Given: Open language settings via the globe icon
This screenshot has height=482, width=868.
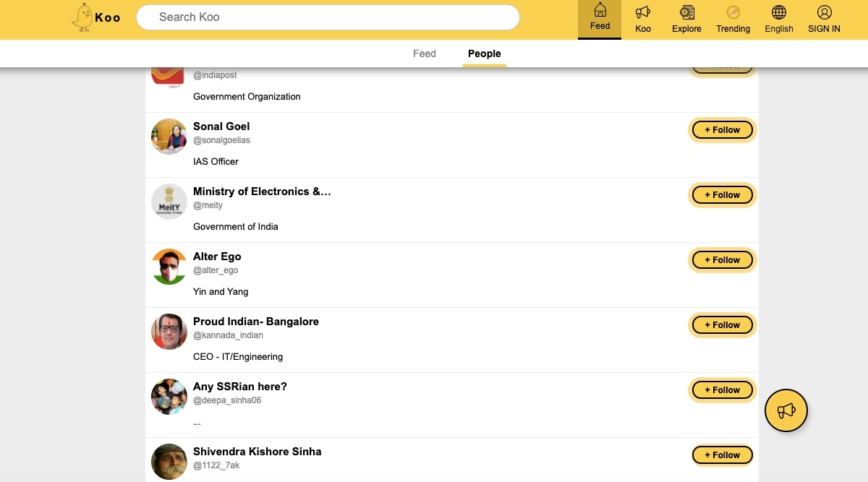Looking at the screenshot, I should coord(778,12).
